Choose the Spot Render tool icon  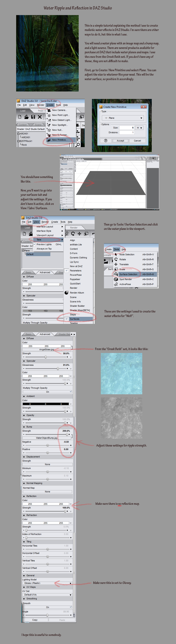click(x=116, y=279)
